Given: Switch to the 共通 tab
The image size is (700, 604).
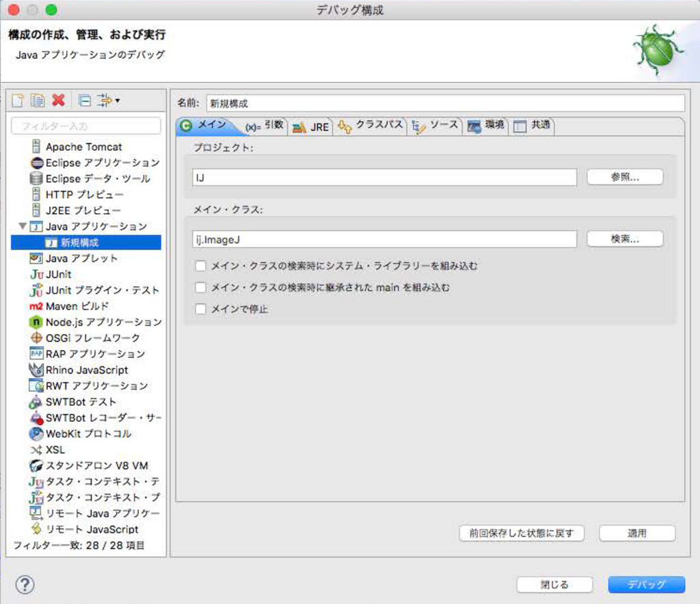Looking at the screenshot, I should [532, 125].
